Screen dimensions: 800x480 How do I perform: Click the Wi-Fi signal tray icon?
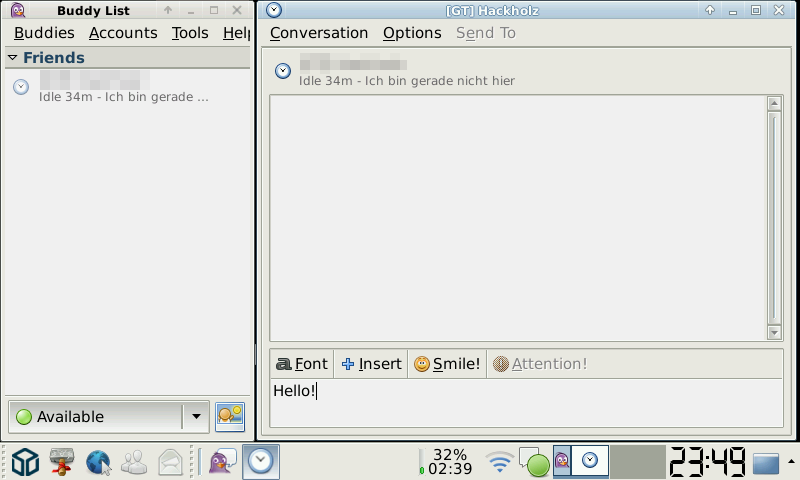coord(499,462)
